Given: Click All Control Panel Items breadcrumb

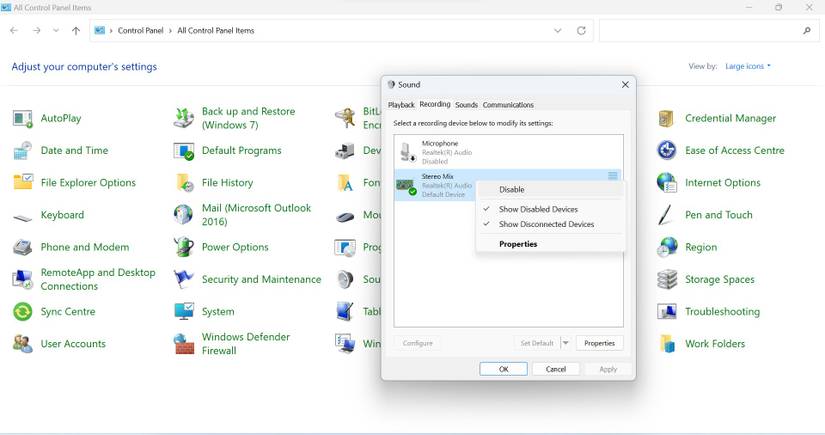Looking at the screenshot, I should pos(216,31).
